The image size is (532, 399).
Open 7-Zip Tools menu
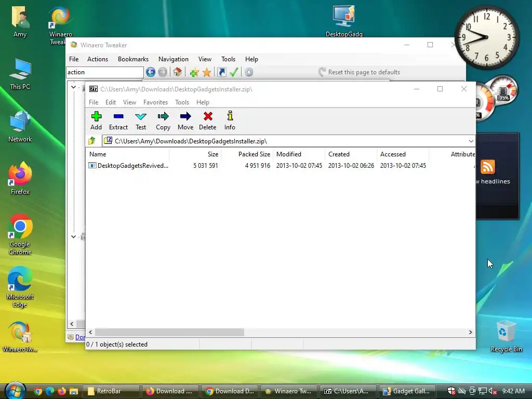(182, 102)
